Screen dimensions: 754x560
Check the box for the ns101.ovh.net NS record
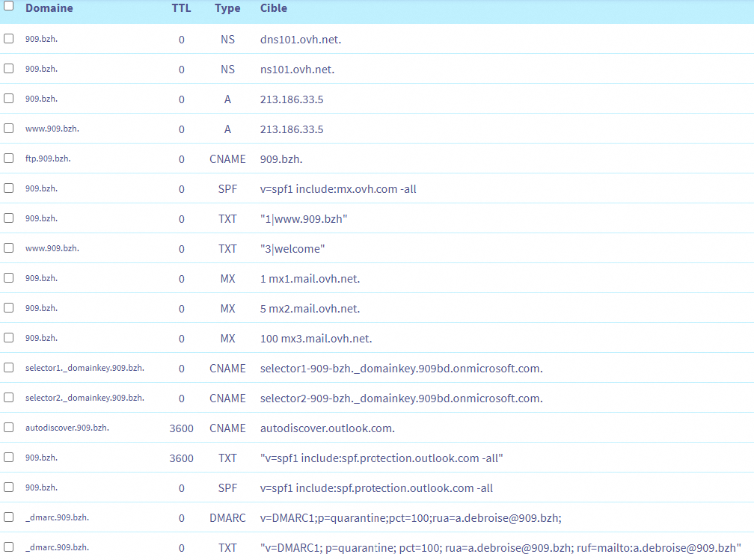coord(9,69)
